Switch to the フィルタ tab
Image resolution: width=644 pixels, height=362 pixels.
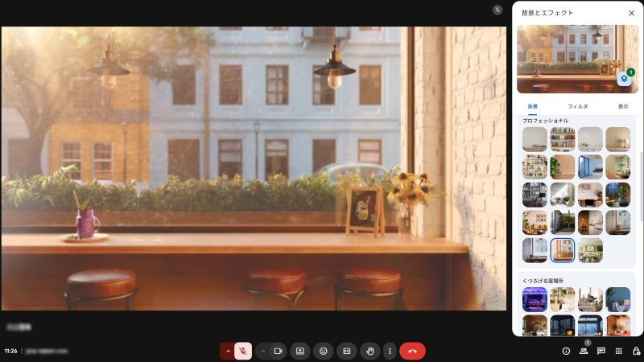[577, 106]
